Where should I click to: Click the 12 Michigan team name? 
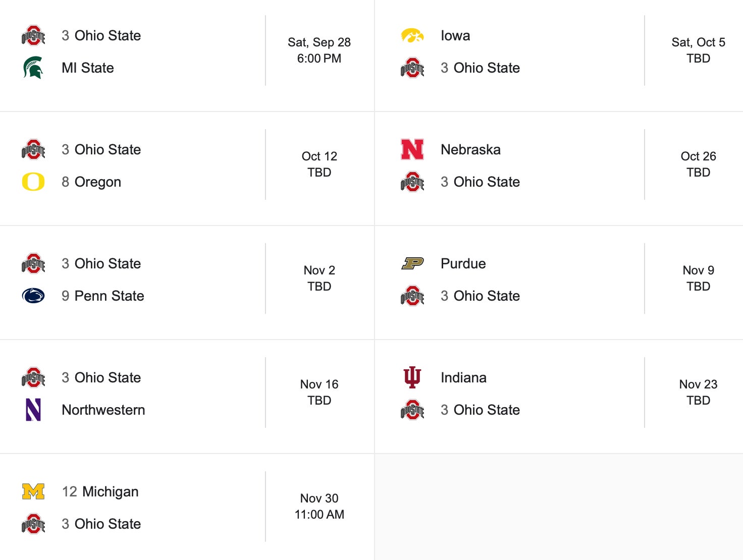[100, 491]
